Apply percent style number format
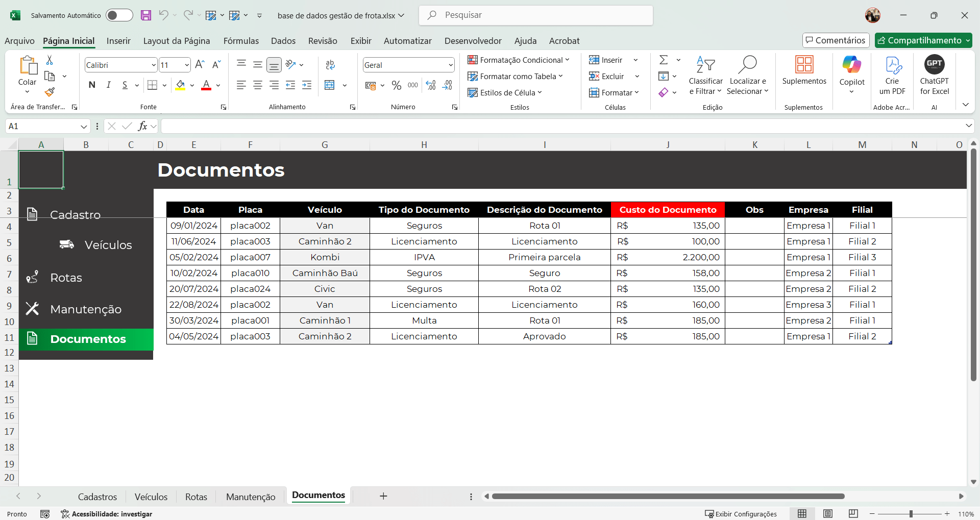This screenshot has width=980, height=520. click(397, 85)
